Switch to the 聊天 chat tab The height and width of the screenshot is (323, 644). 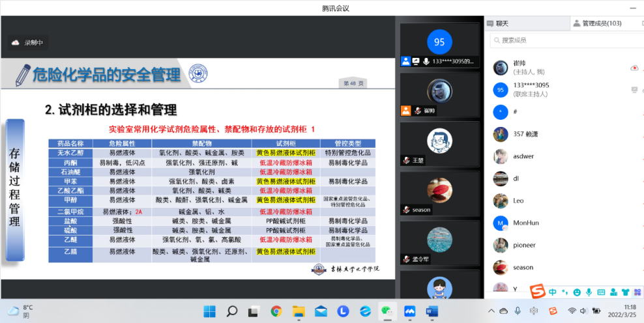click(x=502, y=23)
